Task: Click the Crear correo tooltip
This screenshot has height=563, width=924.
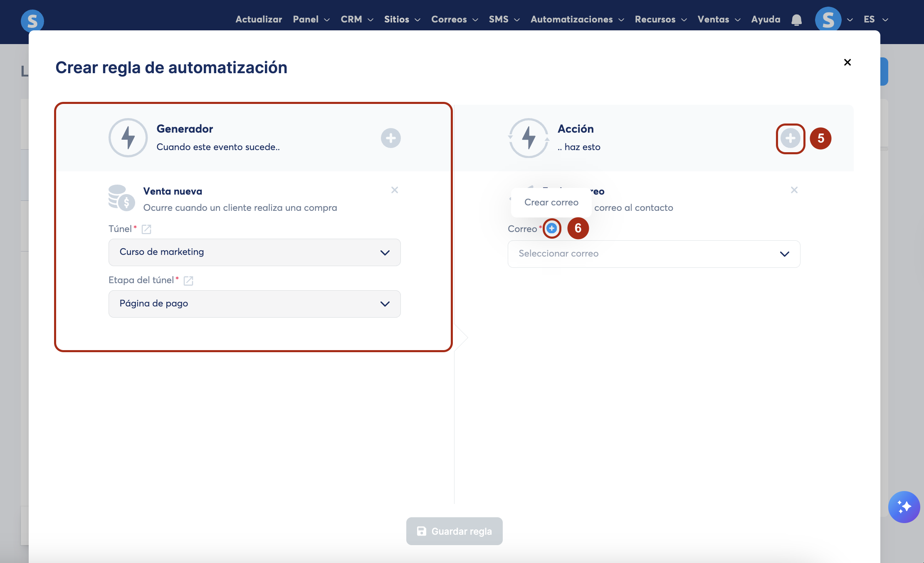Action: pos(551,202)
